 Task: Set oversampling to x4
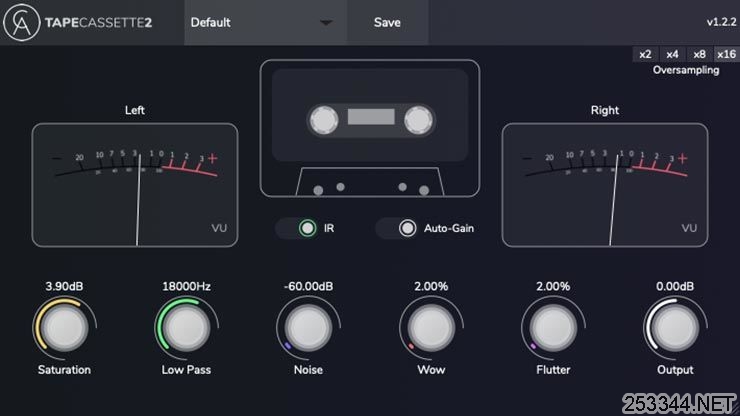[x=672, y=54]
